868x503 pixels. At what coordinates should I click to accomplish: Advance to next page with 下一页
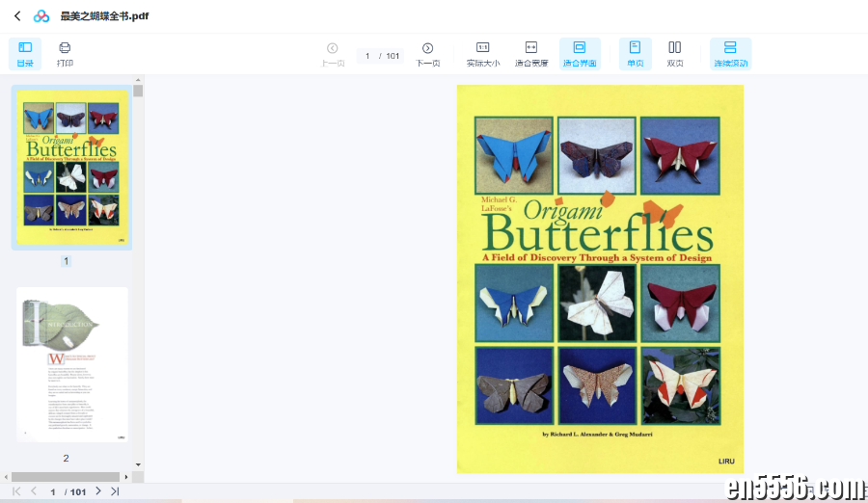[x=427, y=54]
